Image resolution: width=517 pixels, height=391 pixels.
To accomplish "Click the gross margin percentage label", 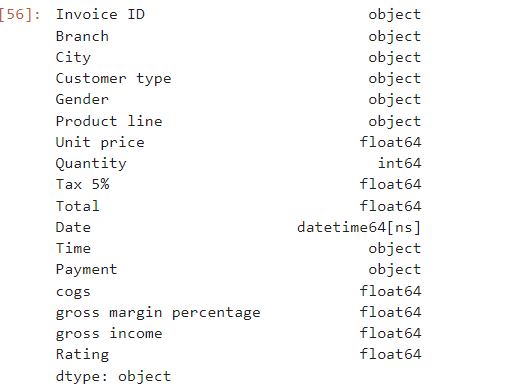I will point(158,313).
